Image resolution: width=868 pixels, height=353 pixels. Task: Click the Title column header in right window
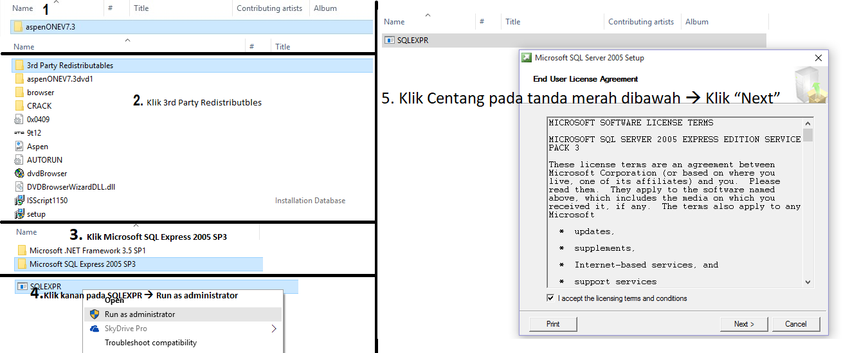[513, 22]
